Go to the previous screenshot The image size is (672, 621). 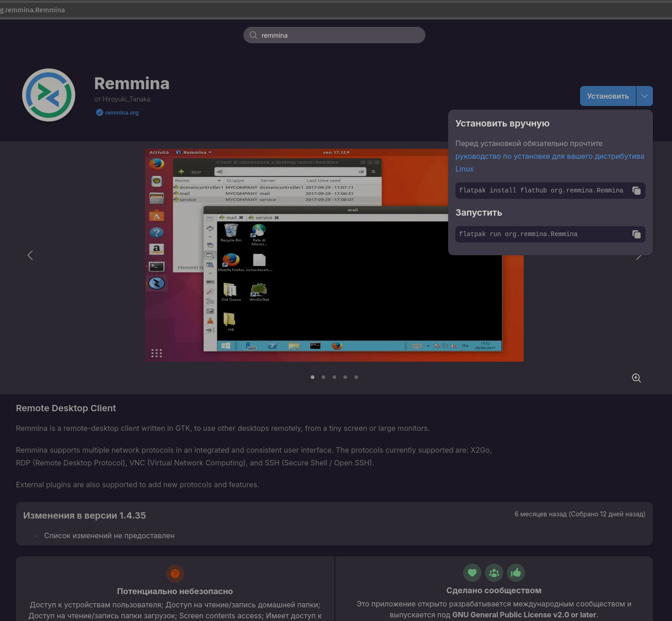[30, 255]
